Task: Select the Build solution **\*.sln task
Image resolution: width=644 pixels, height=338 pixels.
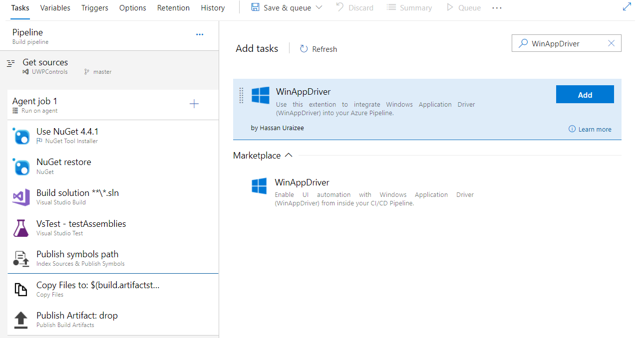Action: (113, 197)
